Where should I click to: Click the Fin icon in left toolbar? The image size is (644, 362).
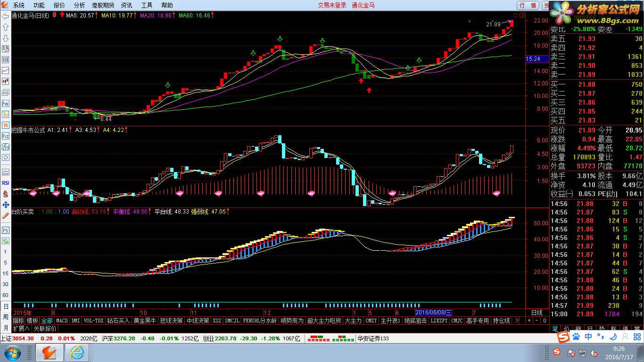pyautogui.click(x=6, y=103)
